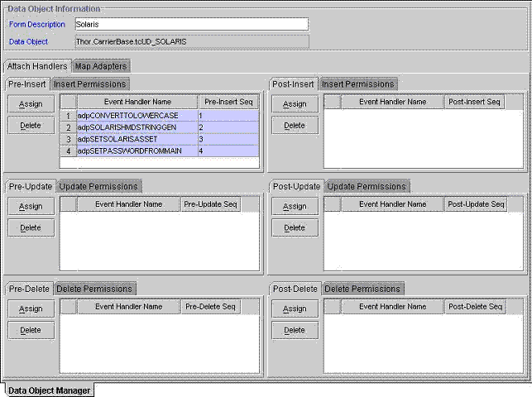Switch to the Attach Handlers tab
532x397 pixels.
[37, 66]
